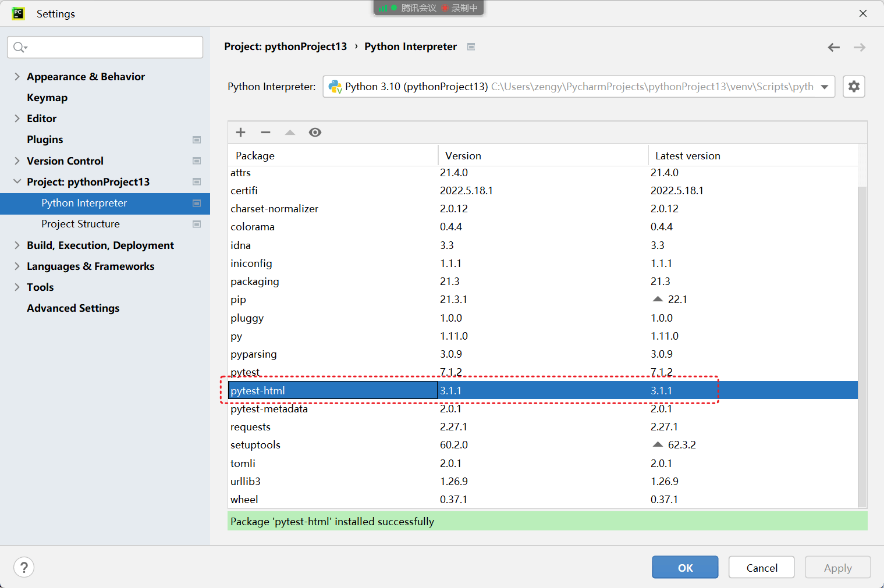Screen dimensions: 884x588
Task: Select the wheel package row
Action: (x=543, y=500)
